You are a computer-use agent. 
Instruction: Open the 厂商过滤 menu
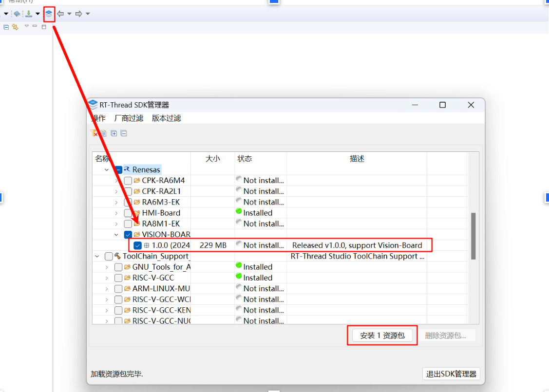pyautogui.click(x=129, y=118)
